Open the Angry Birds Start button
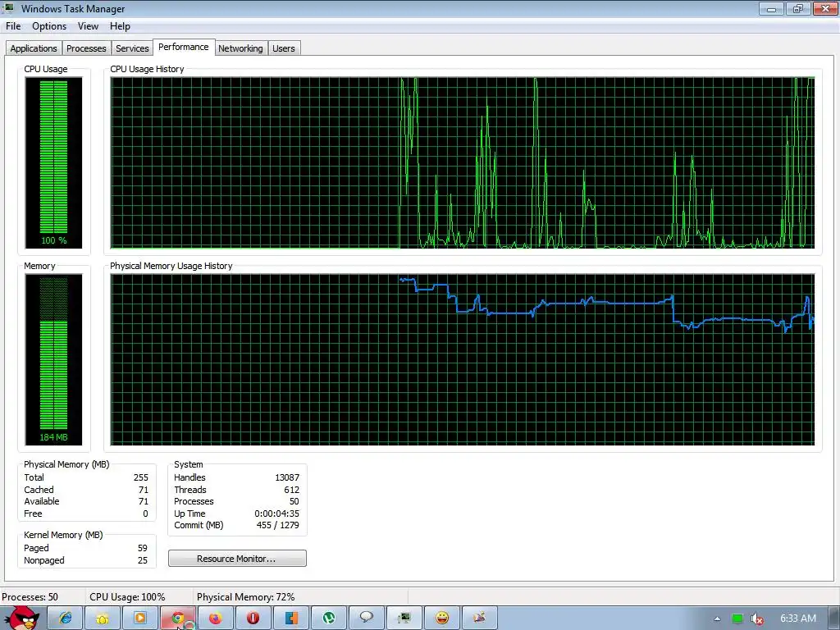840x630 pixels. click(21, 617)
